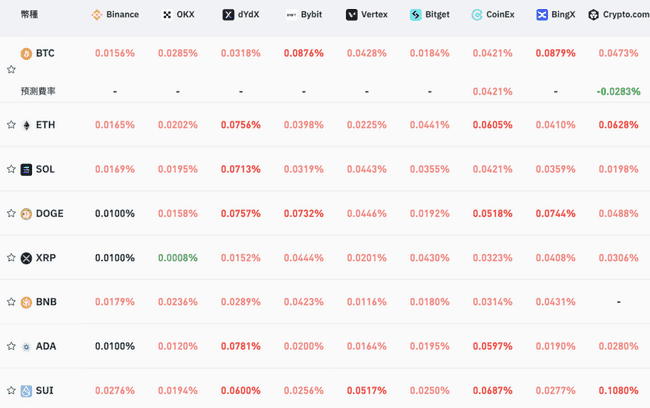Viewport: 650px width, 408px height.
Task: Click the BNB coin icon
Action: click(26, 302)
